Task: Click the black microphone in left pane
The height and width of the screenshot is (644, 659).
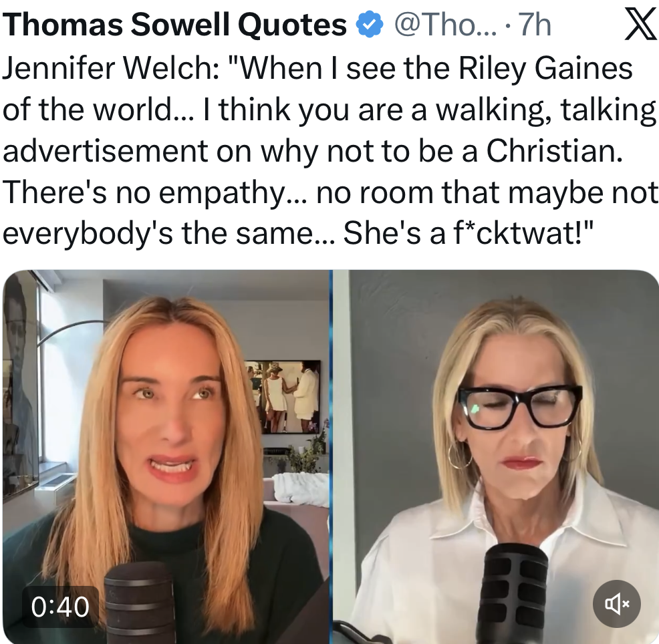Action: [x=139, y=603]
